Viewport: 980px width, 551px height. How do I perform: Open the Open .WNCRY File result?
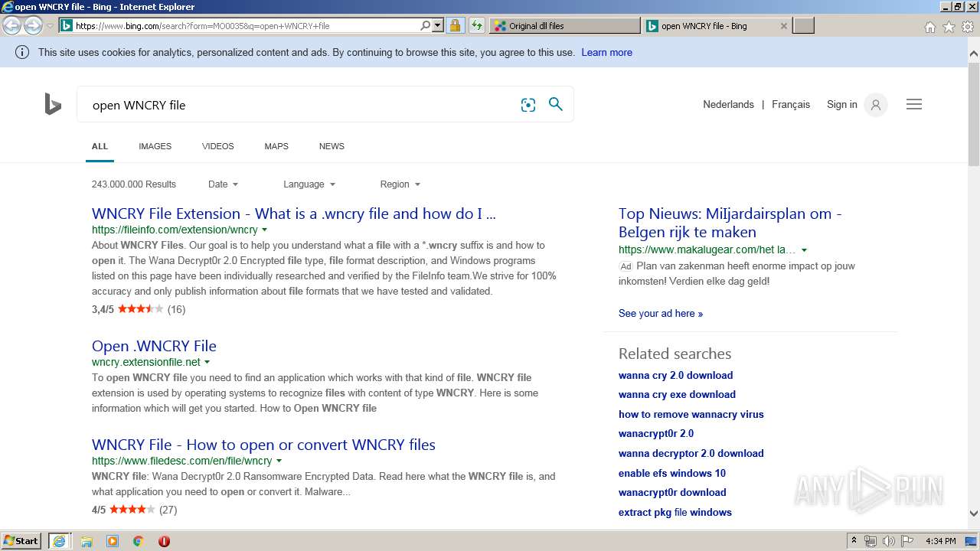(x=154, y=346)
